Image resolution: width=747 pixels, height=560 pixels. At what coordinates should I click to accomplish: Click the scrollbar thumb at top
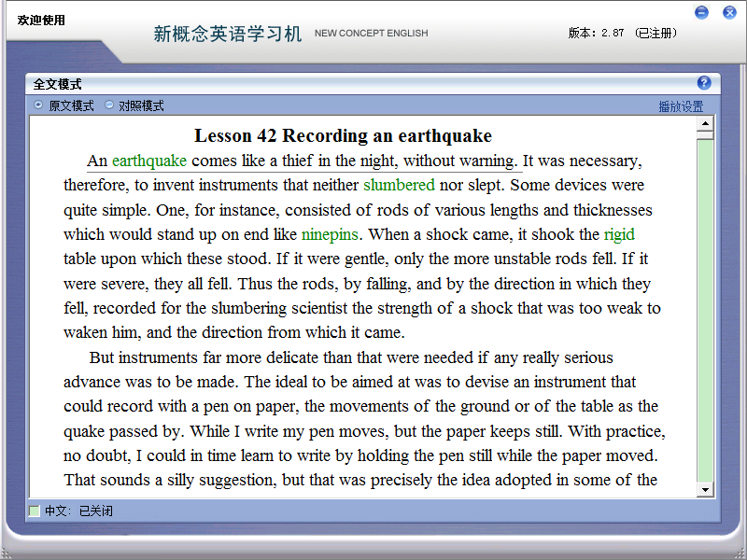coord(705,135)
